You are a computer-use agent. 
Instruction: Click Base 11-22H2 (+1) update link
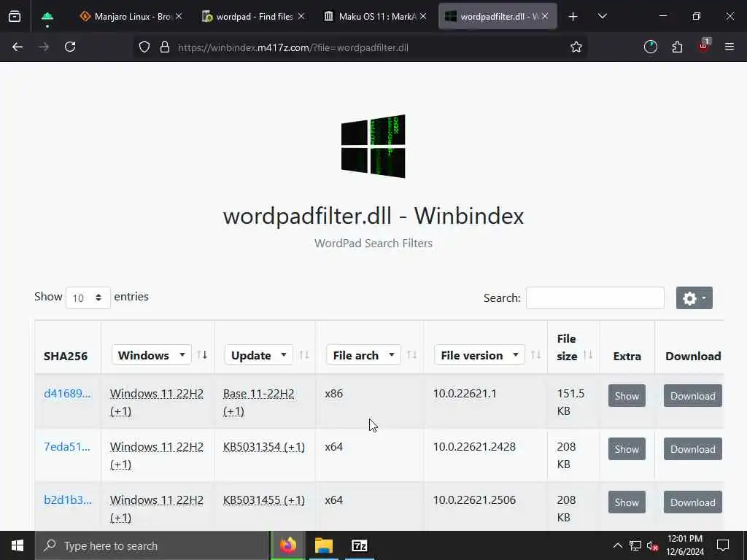click(x=259, y=402)
